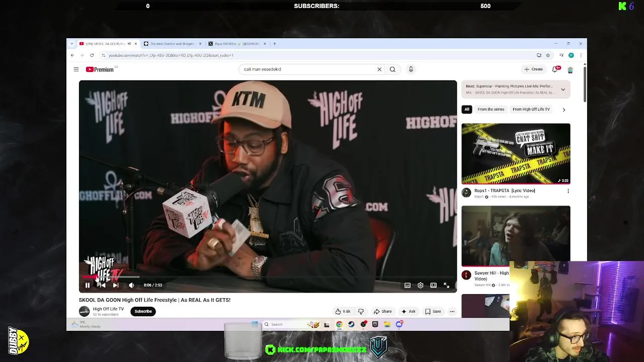Collapse the Next playlist panel chevron
The height and width of the screenshot is (362, 644).
563,89
